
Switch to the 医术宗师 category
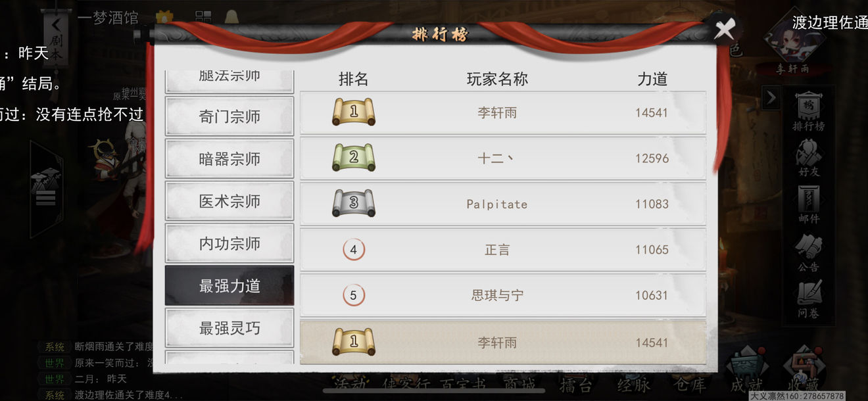tap(229, 200)
